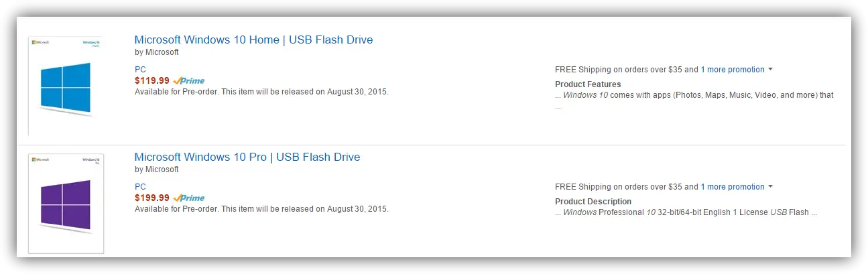Click the Prime badge next to $199.99
This screenshot has width=868, height=274.
click(188, 198)
